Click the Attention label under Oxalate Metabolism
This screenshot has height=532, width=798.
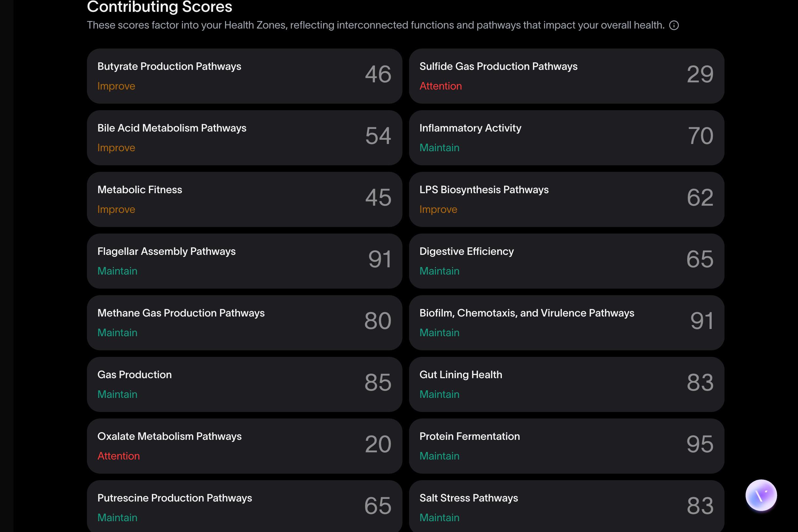click(x=118, y=456)
